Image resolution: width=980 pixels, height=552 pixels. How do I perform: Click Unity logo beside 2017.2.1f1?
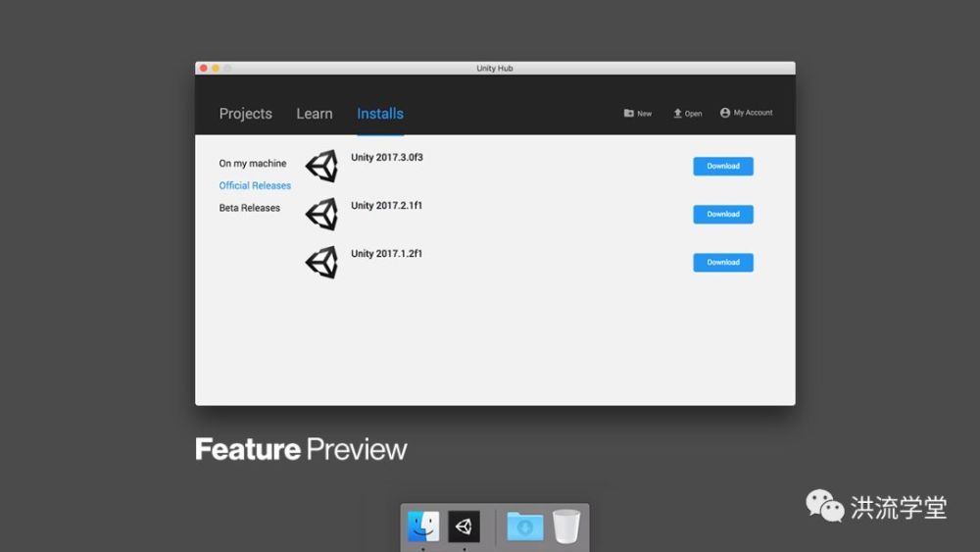click(321, 215)
